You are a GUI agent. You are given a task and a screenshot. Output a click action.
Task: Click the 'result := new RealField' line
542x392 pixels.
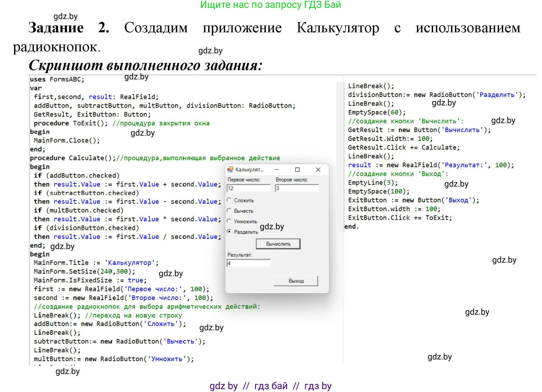point(431,165)
